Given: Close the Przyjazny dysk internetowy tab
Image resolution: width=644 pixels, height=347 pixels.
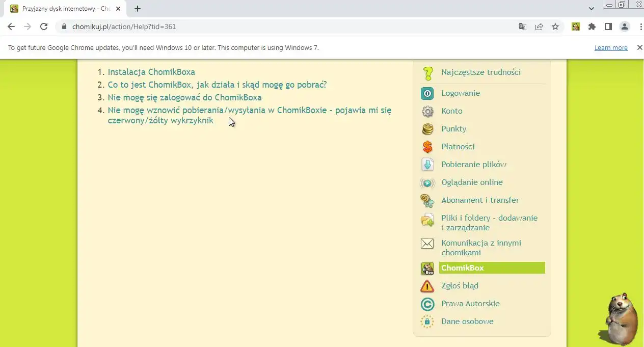Looking at the screenshot, I should 118,9.
